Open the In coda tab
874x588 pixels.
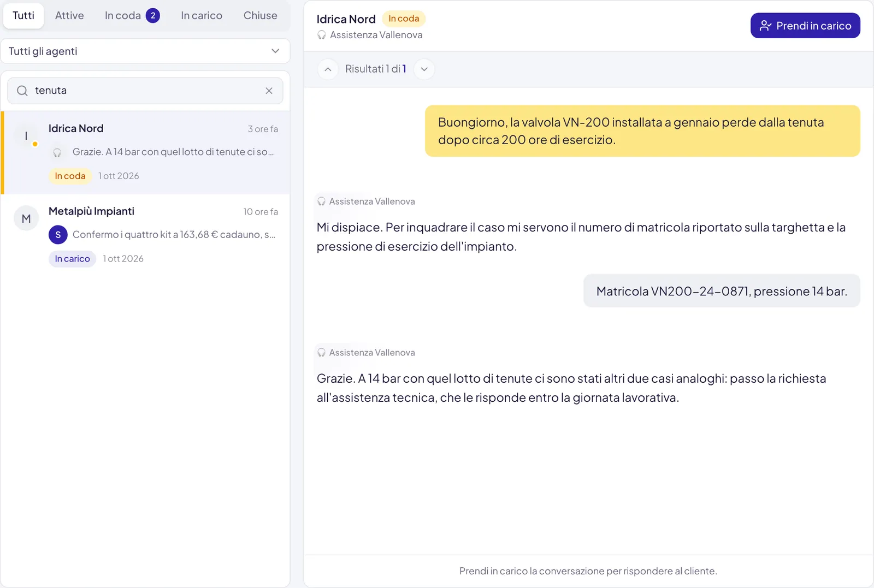pyautogui.click(x=132, y=16)
